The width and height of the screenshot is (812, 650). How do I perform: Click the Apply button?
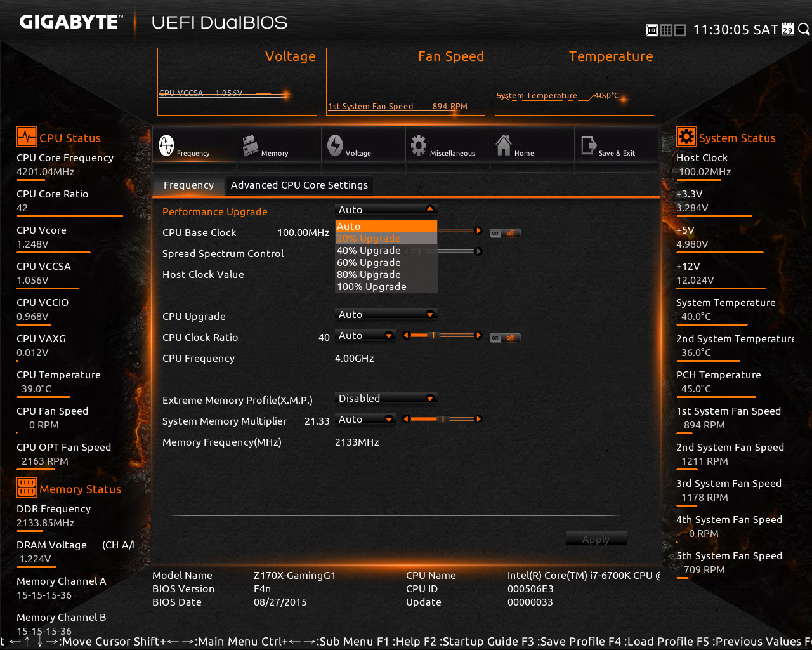click(596, 539)
